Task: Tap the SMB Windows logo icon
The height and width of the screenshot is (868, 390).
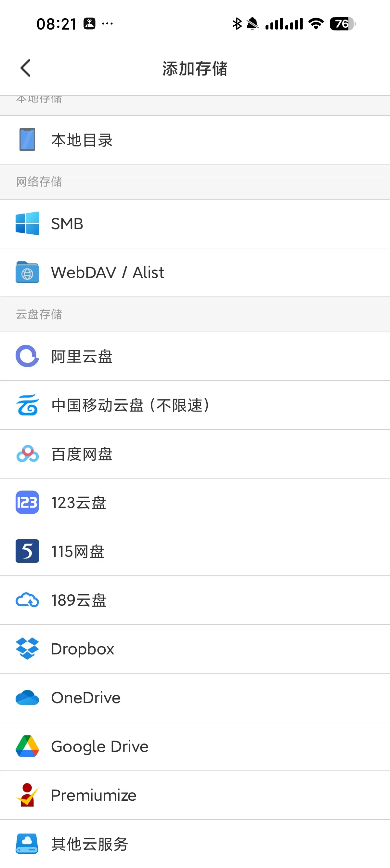Action: click(27, 223)
